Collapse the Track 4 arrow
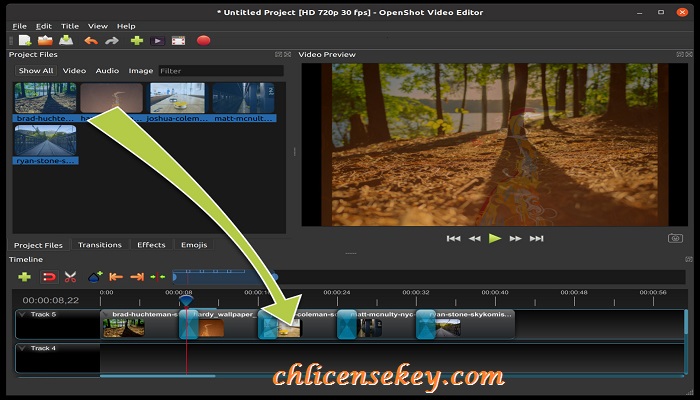The image size is (700, 400). (22, 348)
